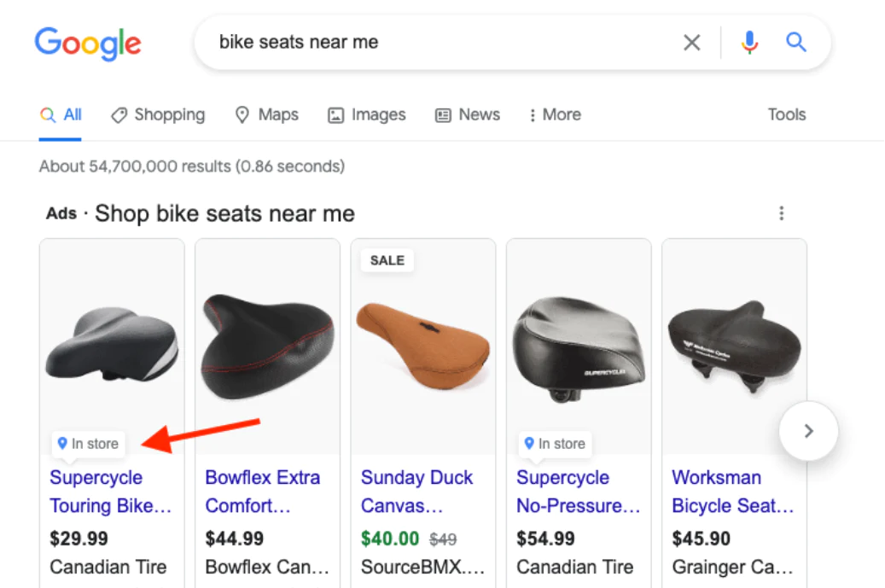The image size is (885, 588).
Task: Click the Maps pin icon
Action: pos(242,114)
